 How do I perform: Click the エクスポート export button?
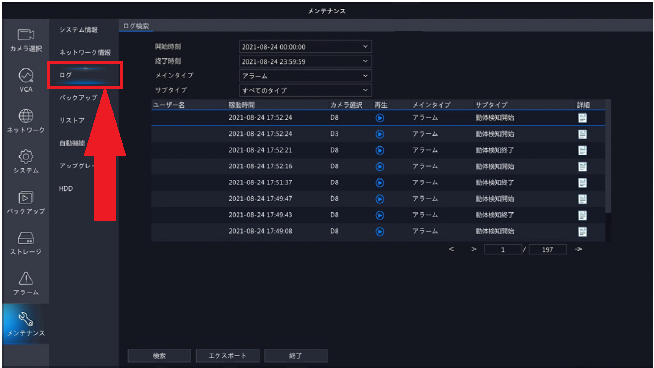228,356
